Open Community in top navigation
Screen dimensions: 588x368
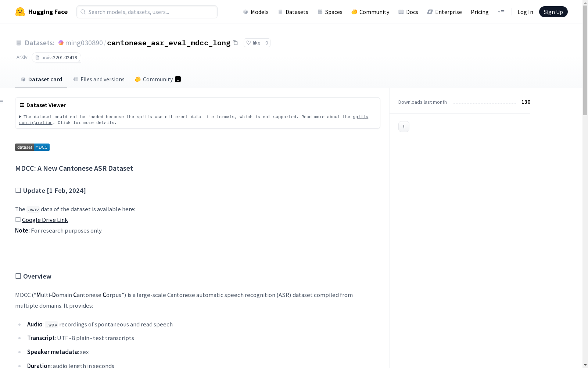click(370, 12)
